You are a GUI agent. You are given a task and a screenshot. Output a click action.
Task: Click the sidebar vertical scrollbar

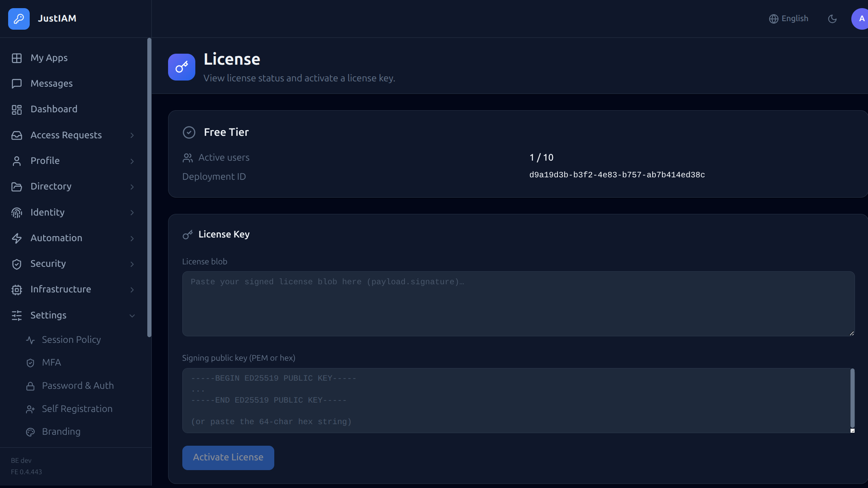(149, 187)
